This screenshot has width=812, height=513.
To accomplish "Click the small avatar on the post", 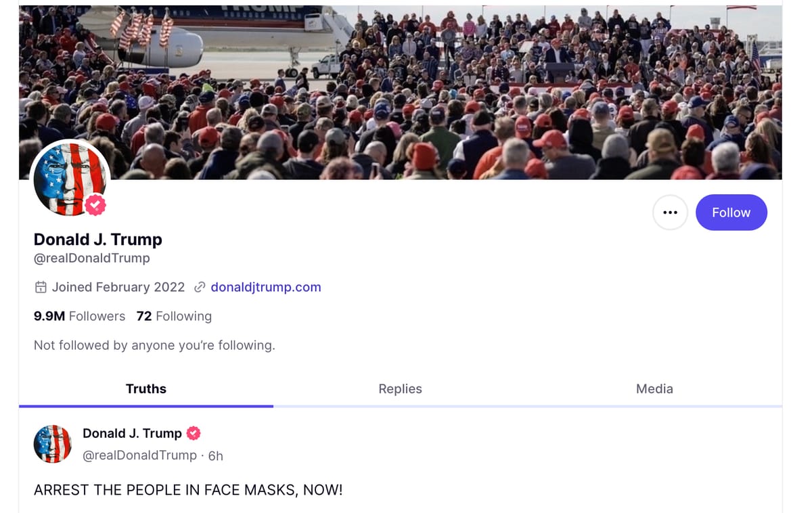I will (53, 444).
